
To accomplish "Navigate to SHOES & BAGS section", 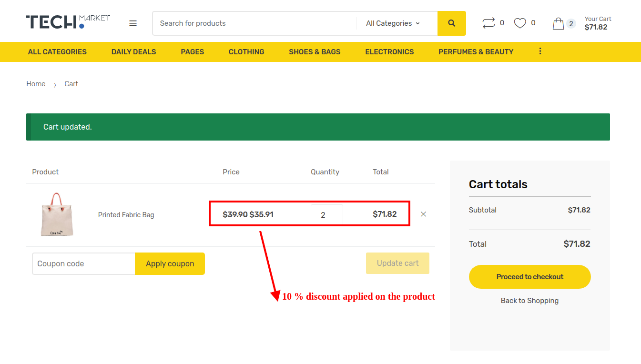I will (x=315, y=51).
